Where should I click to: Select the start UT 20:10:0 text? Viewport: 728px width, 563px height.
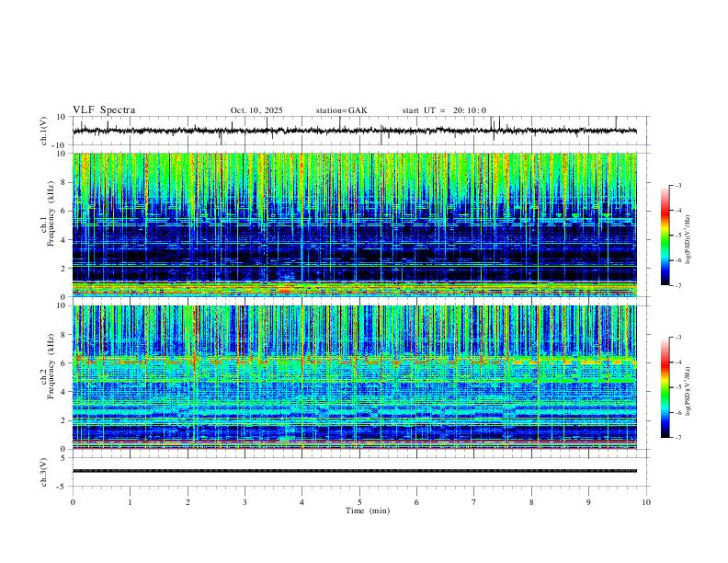[x=444, y=110]
